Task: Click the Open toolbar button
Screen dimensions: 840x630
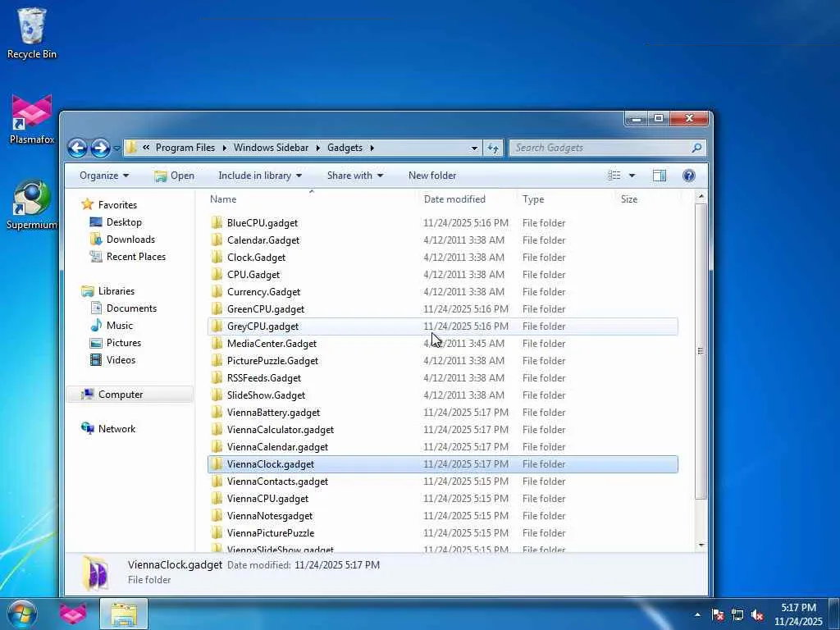Action: [174, 176]
